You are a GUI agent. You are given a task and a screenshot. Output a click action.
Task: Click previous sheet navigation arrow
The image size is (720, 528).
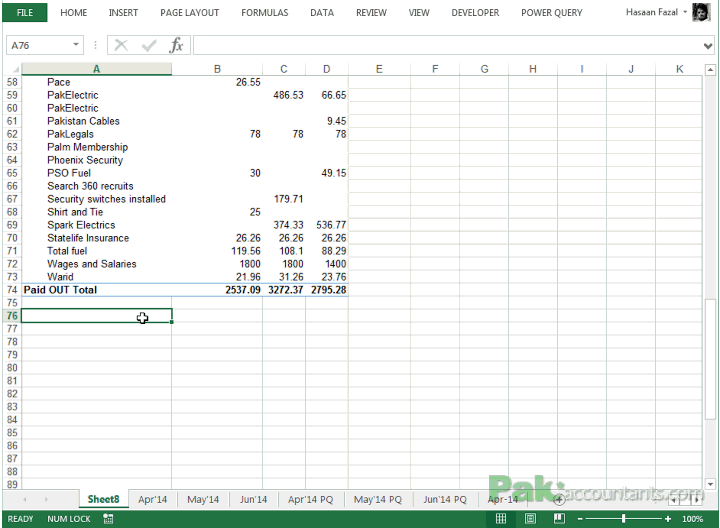[x=25, y=499]
